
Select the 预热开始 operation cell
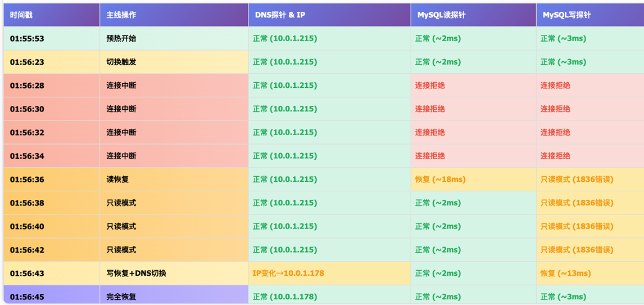[x=121, y=39]
